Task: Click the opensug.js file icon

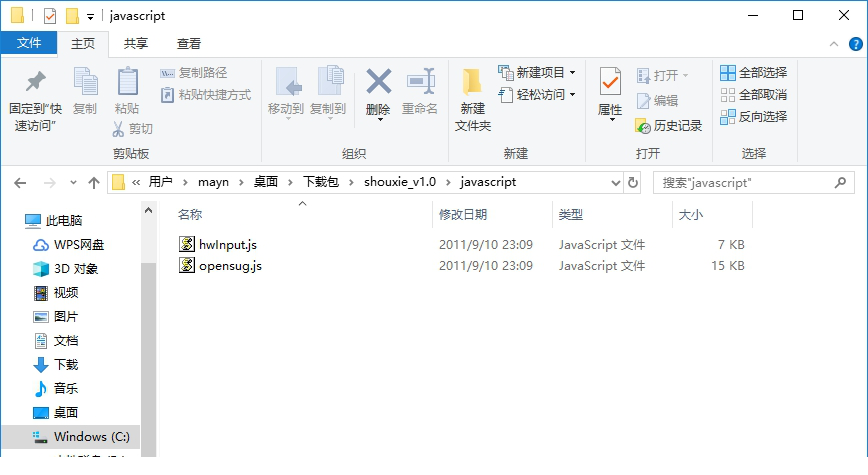Action: pyautogui.click(x=187, y=265)
